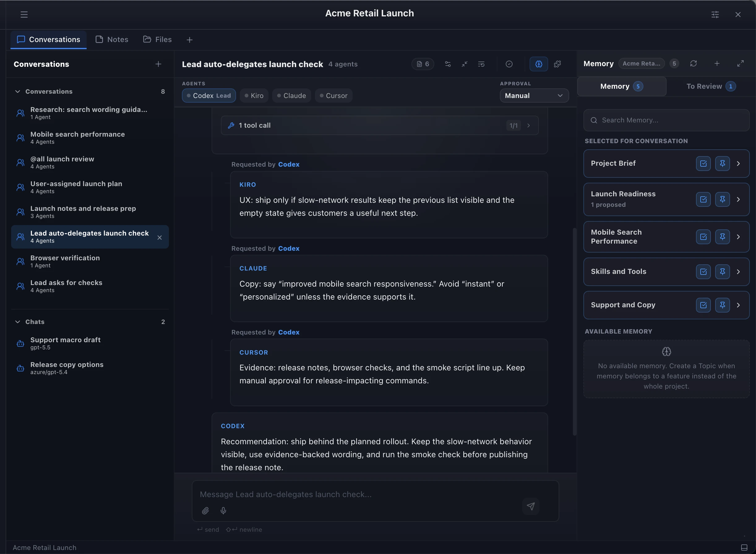Add a new tab with the plus icon

coord(190,40)
